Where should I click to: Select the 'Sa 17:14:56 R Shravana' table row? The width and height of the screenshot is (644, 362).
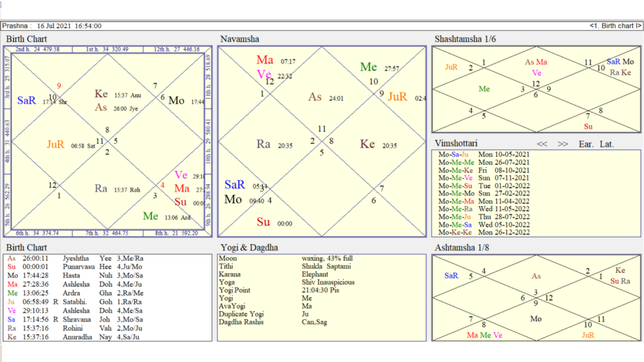point(75,319)
